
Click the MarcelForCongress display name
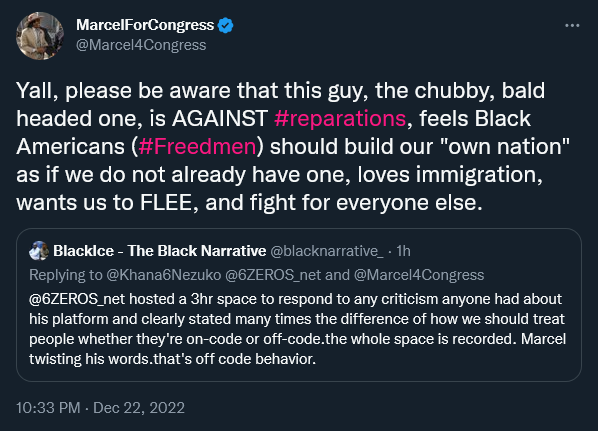tap(145, 25)
